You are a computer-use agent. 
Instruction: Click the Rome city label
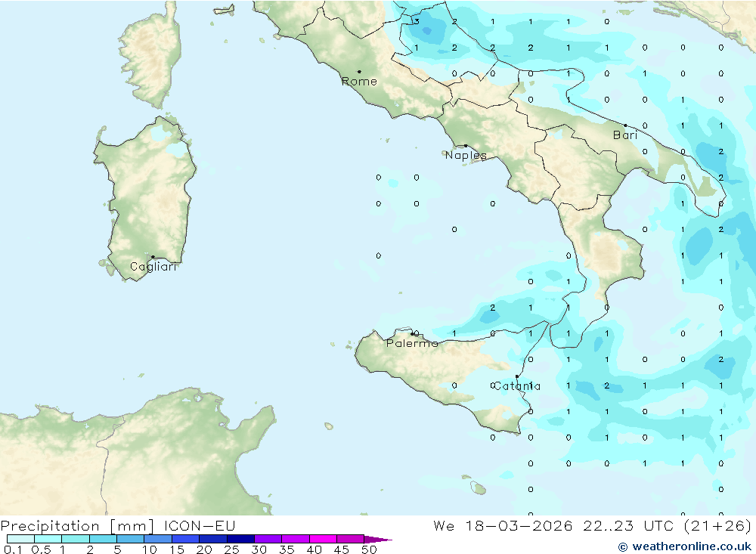click(x=359, y=82)
